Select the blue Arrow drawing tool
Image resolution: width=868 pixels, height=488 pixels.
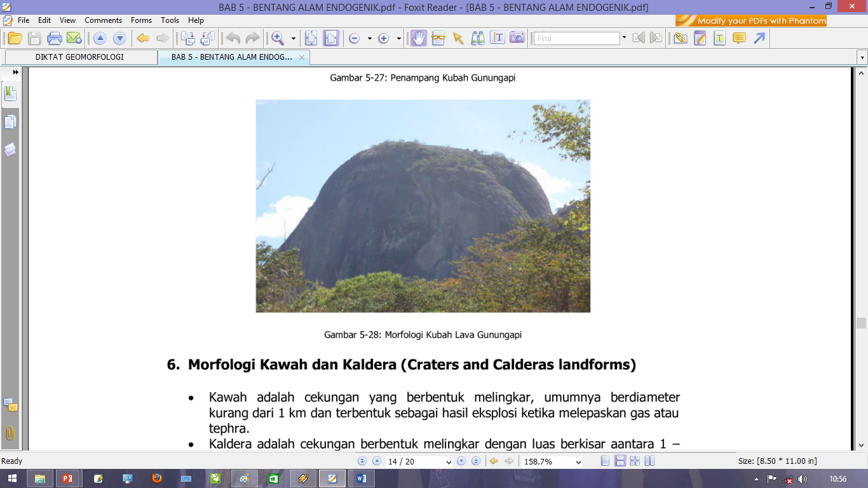click(x=759, y=38)
